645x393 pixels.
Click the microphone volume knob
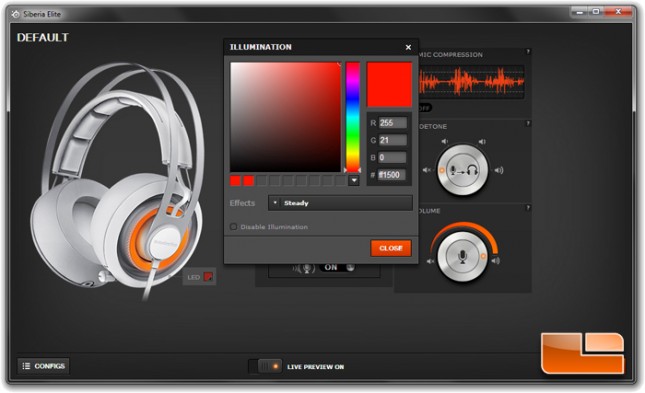pos(462,256)
